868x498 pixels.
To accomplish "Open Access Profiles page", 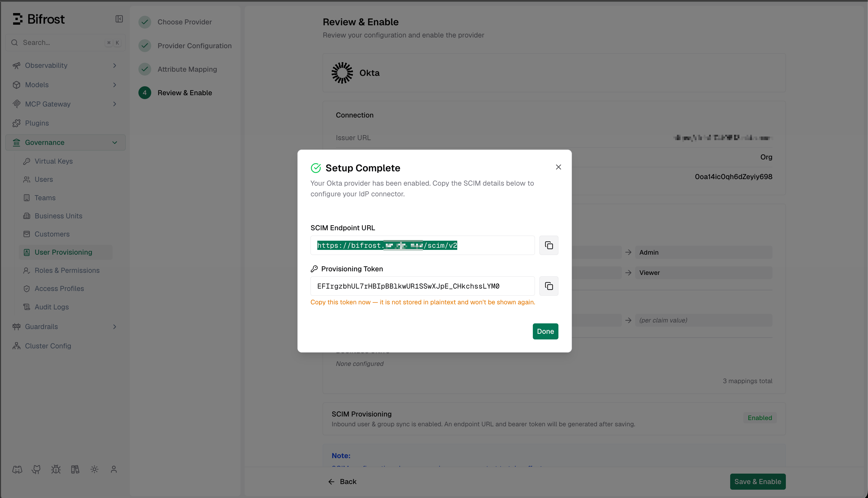I will [x=65, y=288].
